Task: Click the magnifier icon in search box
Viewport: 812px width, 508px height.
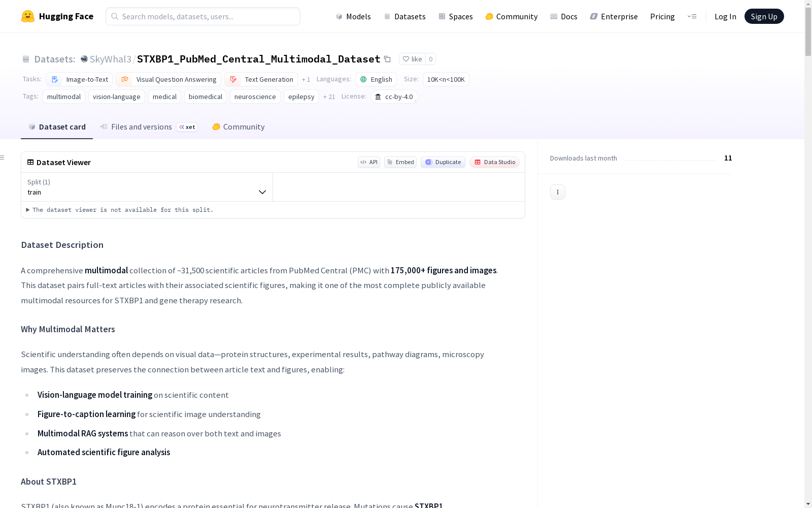Action: [115, 16]
